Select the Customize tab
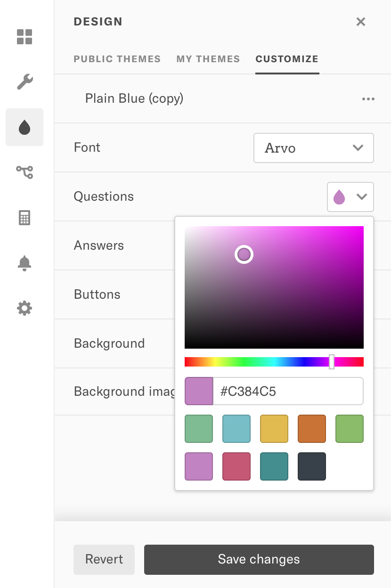391x588 pixels. click(x=287, y=59)
